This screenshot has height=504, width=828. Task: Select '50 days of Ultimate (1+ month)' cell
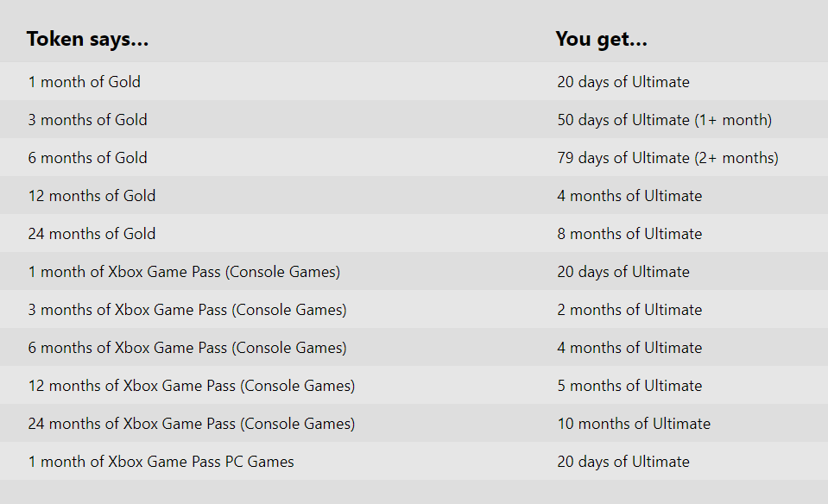(x=664, y=120)
